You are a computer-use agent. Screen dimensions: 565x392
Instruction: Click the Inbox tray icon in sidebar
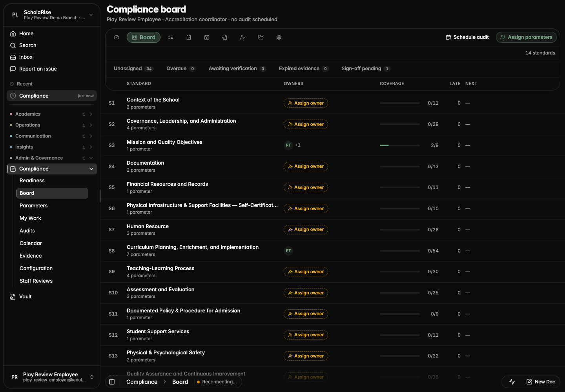coord(13,57)
